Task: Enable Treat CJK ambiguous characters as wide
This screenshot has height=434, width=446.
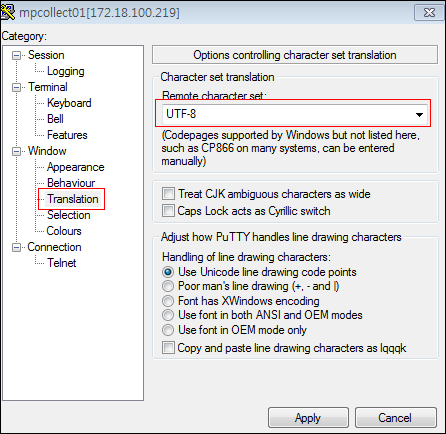Action: click(168, 194)
